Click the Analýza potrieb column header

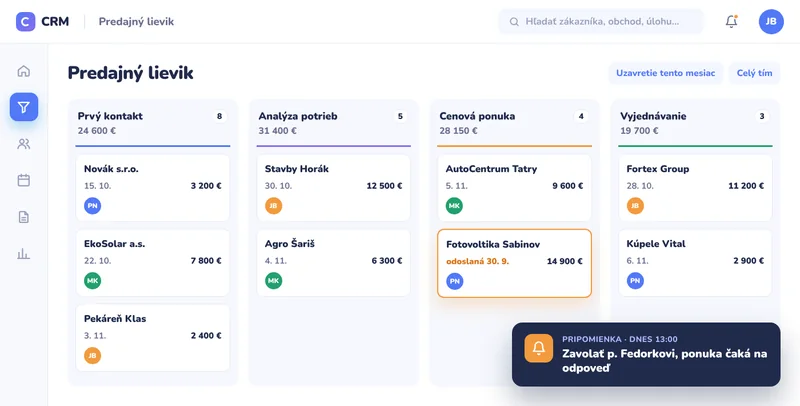(298, 116)
